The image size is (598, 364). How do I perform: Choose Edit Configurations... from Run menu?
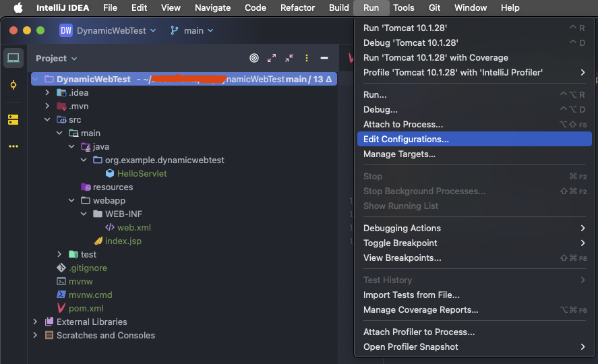tap(475, 139)
